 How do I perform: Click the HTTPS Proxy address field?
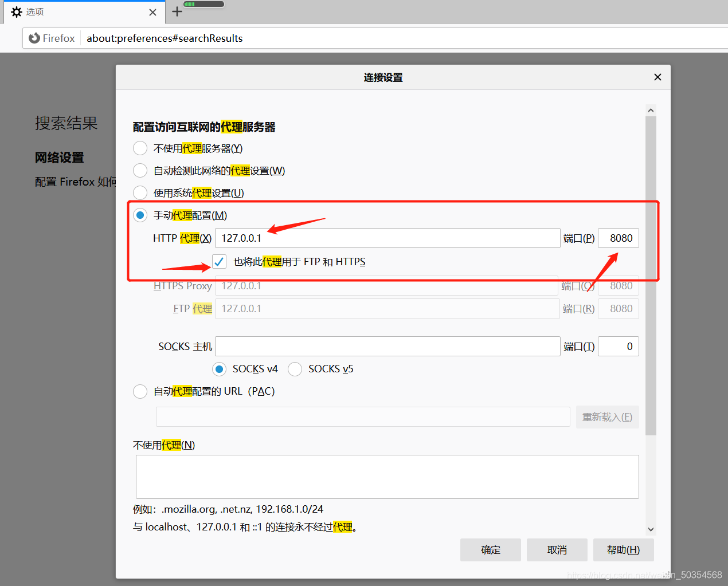[x=386, y=286]
